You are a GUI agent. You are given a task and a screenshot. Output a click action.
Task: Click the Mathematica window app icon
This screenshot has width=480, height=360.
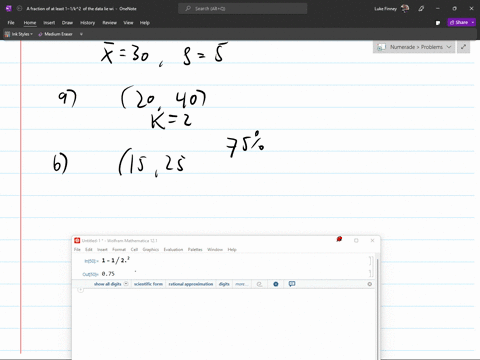[77, 240]
